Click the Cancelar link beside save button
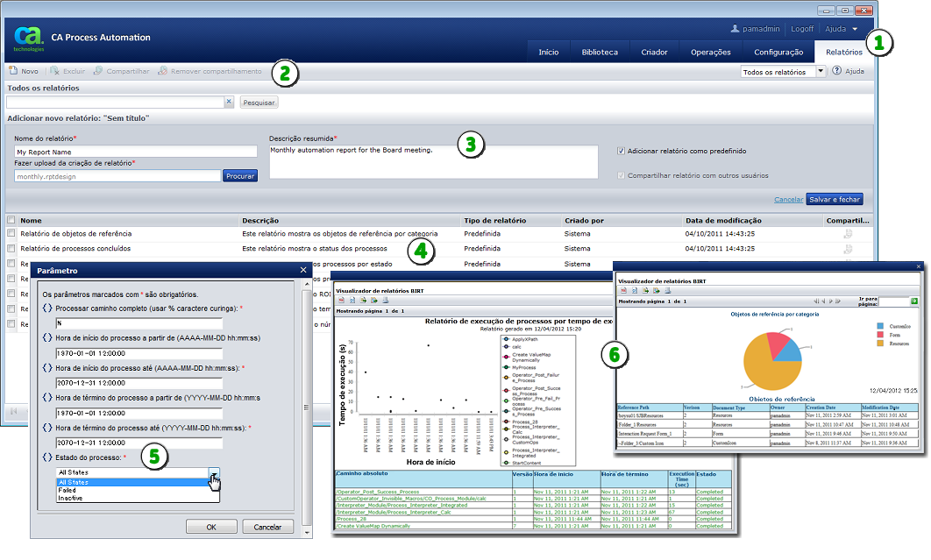The image size is (931, 560). coord(788,199)
